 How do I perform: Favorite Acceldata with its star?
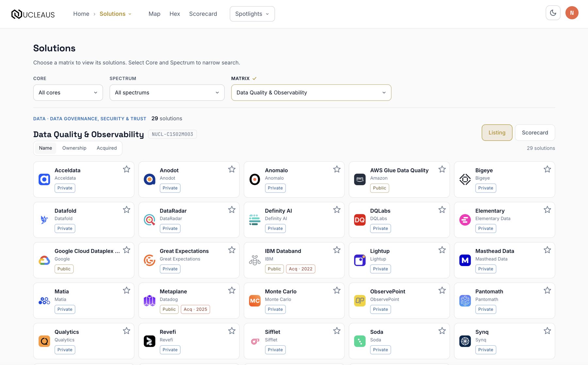(x=126, y=169)
